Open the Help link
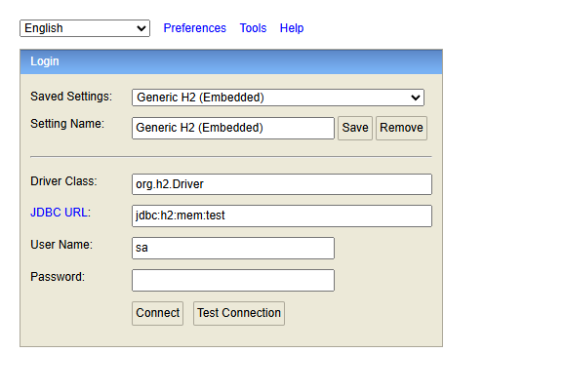Image resolution: width=565 pixels, height=392 pixels. pos(292,28)
